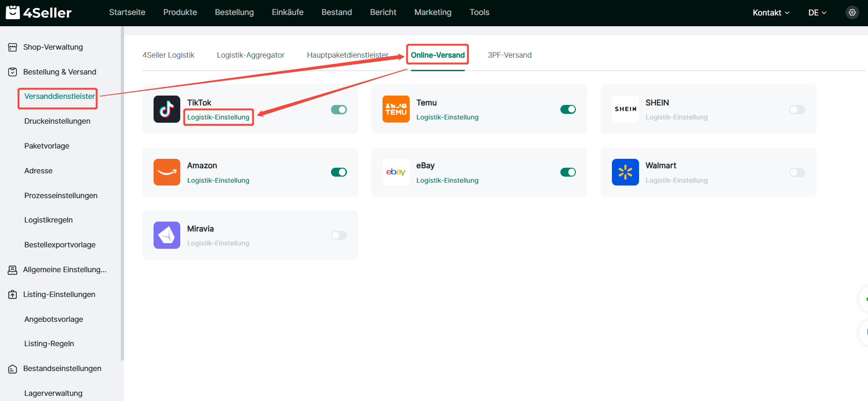
Task: Open Walmart Logistik-Einstellung link
Action: pyautogui.click(x=677, y=180)
